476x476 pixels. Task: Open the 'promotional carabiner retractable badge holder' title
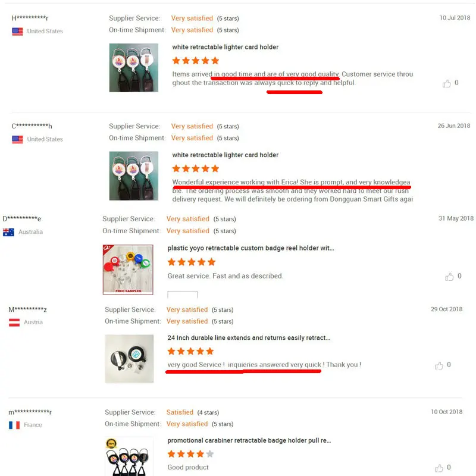(249, 440)
